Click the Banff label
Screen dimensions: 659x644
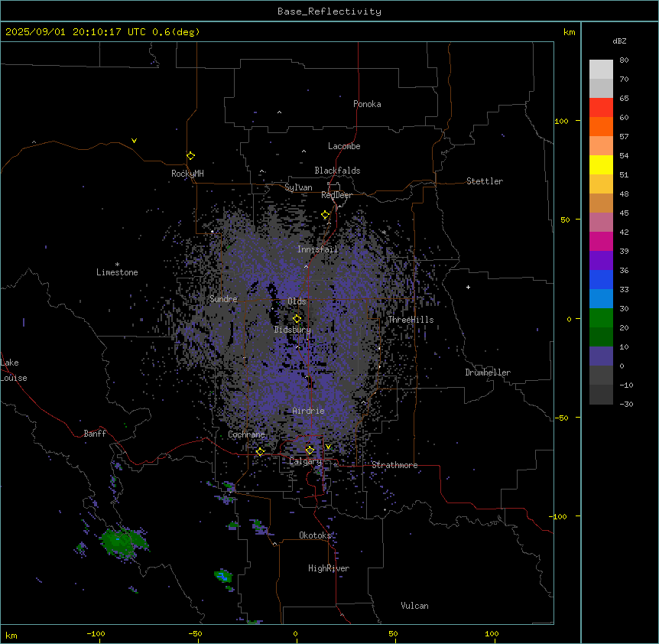pos(95,434)
